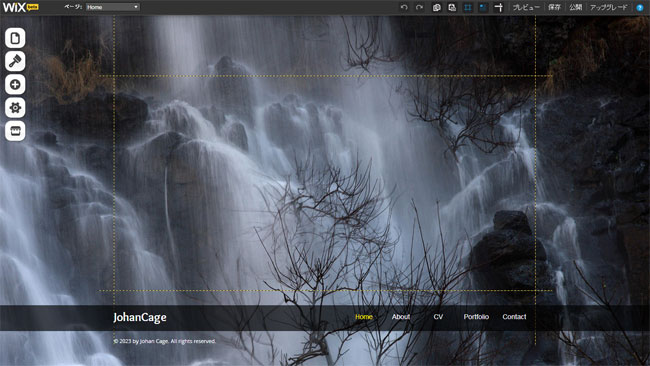Open the Design paintbrush panel

[x=15, y=61]
